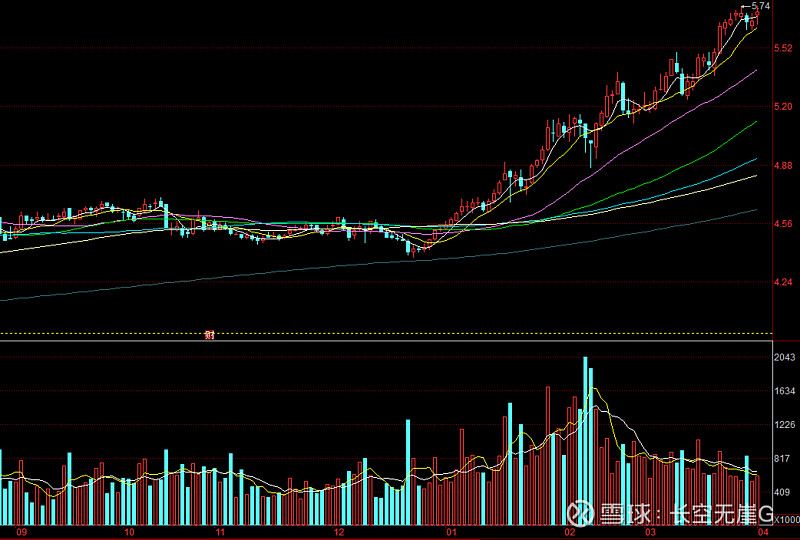Click the 1226 volume axis label

coord(784,426)
